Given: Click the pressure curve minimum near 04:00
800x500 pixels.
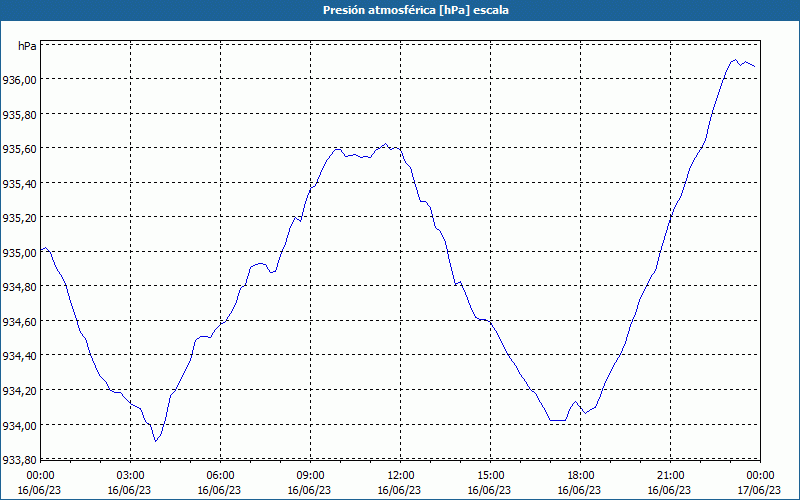Looking at the screenshot, I should (x=155, y=441).
